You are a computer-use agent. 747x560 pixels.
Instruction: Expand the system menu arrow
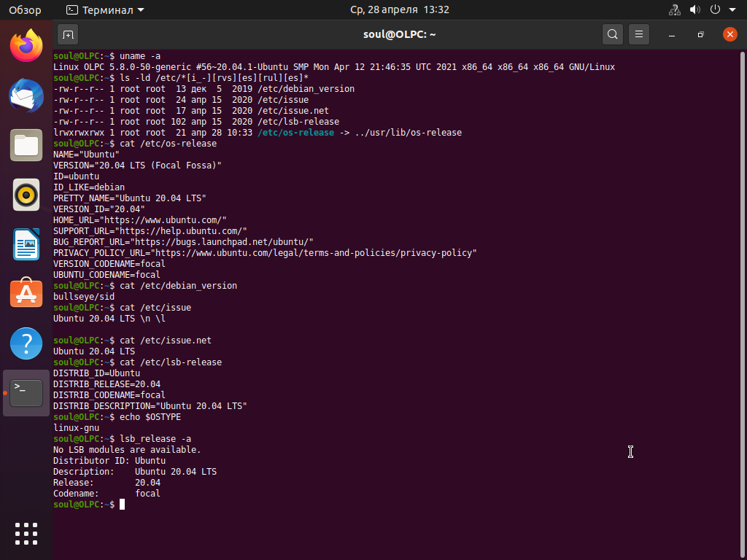[x=732, y=9]
